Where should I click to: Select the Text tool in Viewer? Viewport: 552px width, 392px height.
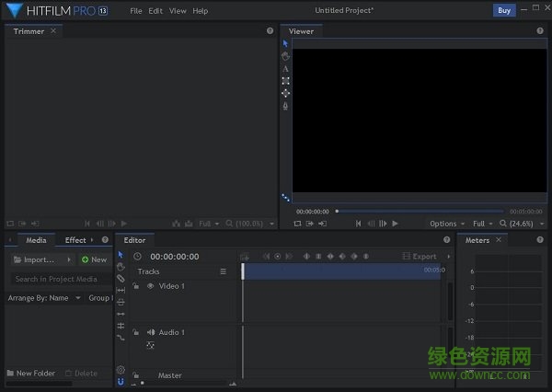coord(285,68)
